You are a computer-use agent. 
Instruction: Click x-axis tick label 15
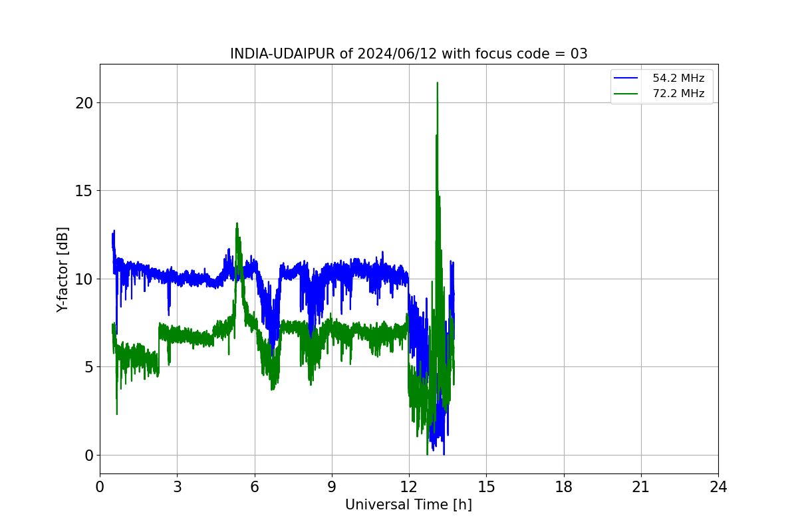(x=486, y=487)
